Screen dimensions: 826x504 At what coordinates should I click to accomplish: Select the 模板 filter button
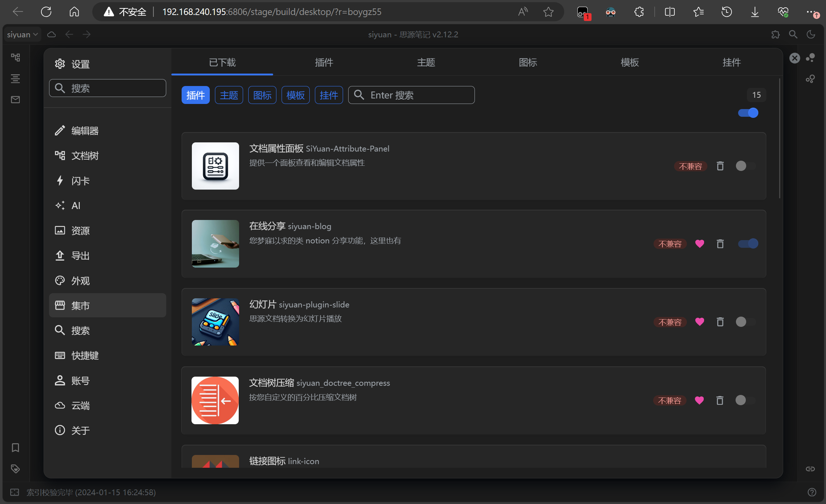pyautogui.click(x=295, y=95)
